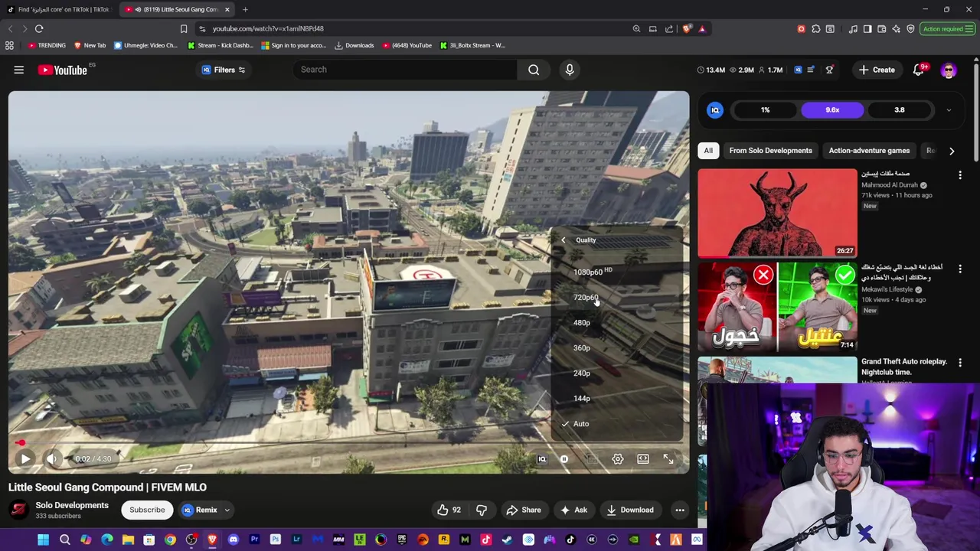Switch to theater mode
The height and width of the screenshot is (551, 980).
(x=643, y=459)
